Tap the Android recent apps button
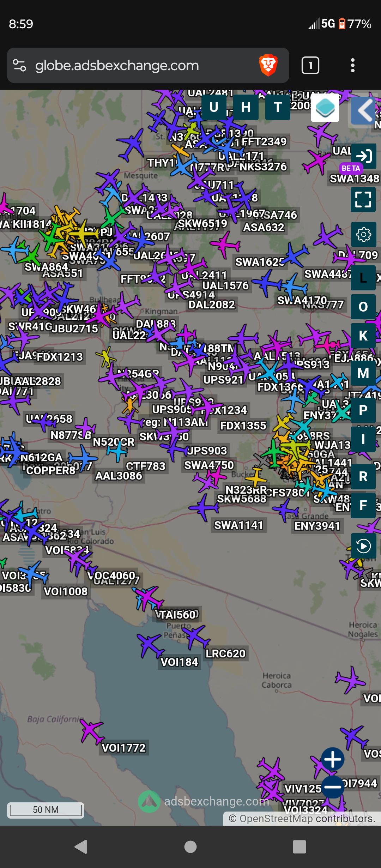This screenshot has height=868, width=381. [300, 847]
